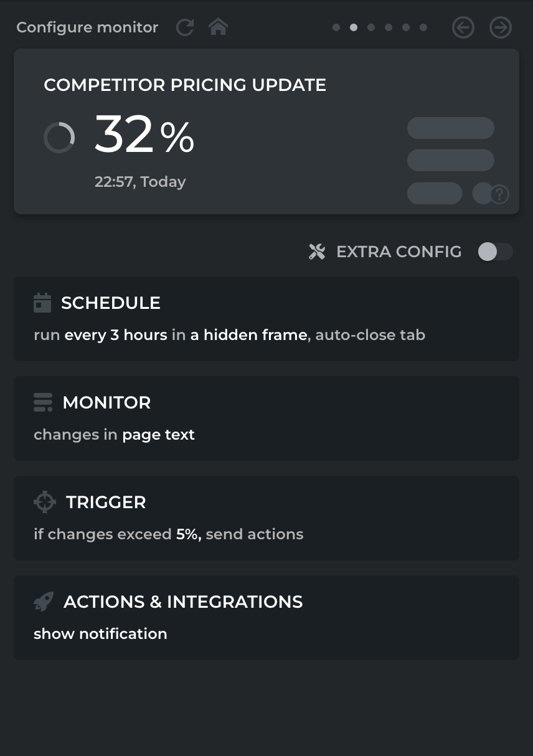
Task: Click the rocket icon beside Actions & Integrations
Action: pyautogui.click(x=44, y=602)
